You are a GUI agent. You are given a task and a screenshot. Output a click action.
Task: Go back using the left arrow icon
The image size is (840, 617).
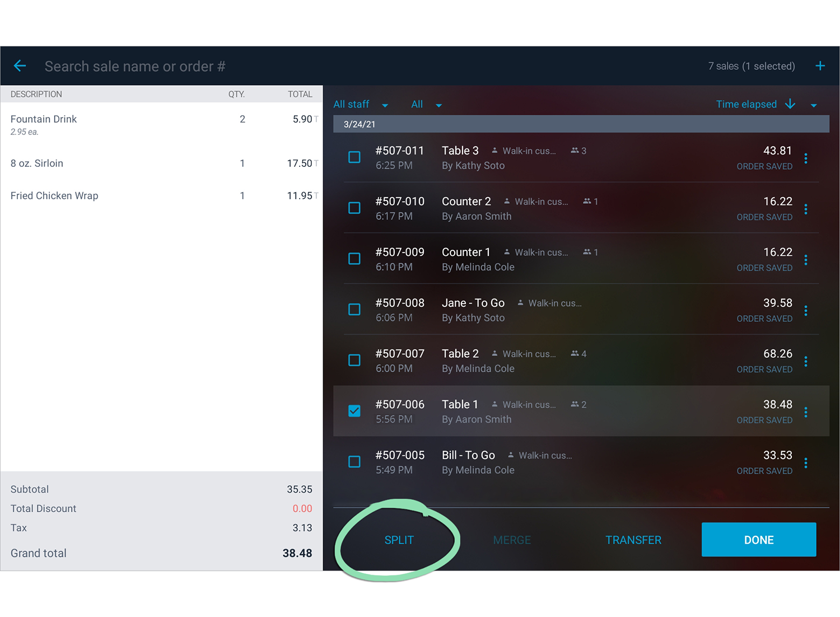click(20, 66)
